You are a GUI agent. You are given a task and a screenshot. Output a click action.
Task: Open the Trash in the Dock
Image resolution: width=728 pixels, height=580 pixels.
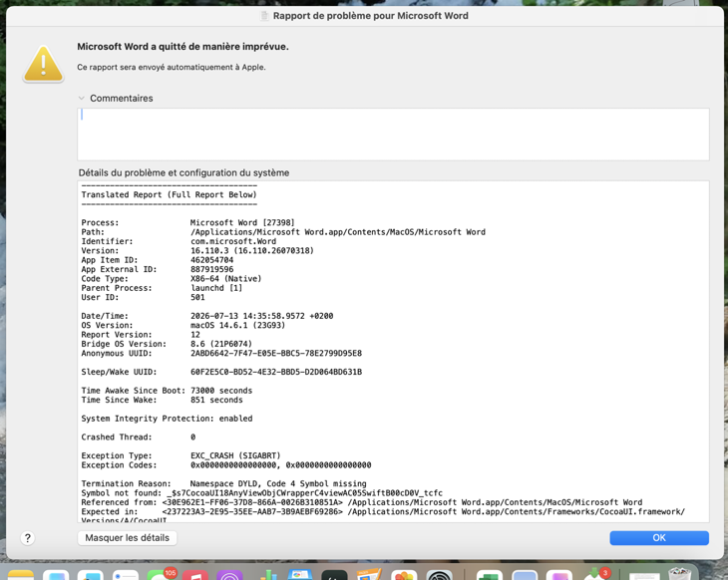[680, 574]
